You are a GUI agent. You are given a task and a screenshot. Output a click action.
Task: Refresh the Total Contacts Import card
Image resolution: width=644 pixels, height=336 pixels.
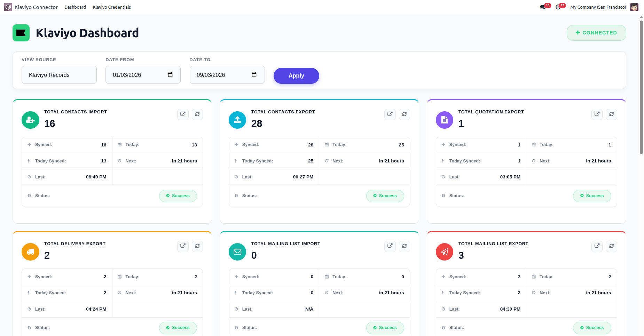197,114
